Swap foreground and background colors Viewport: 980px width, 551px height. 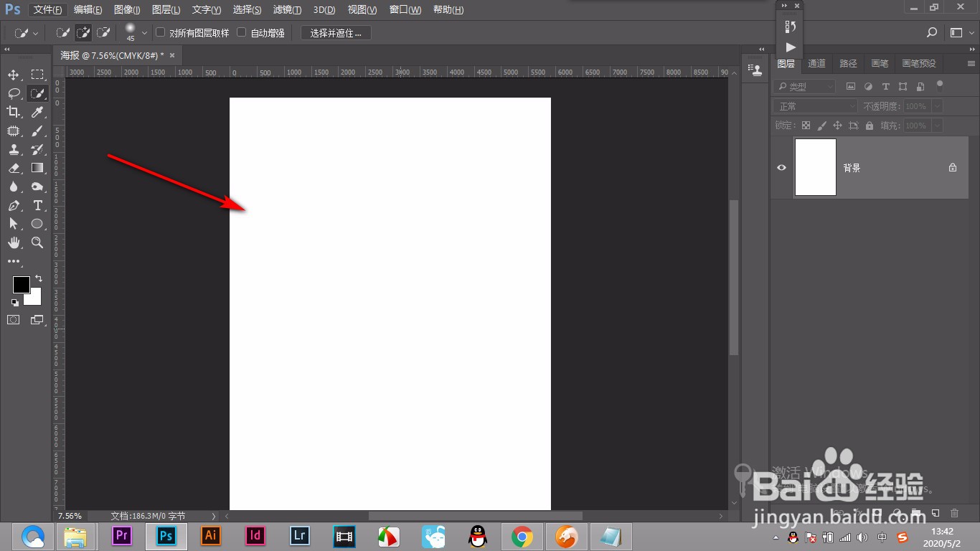[39, 278]
